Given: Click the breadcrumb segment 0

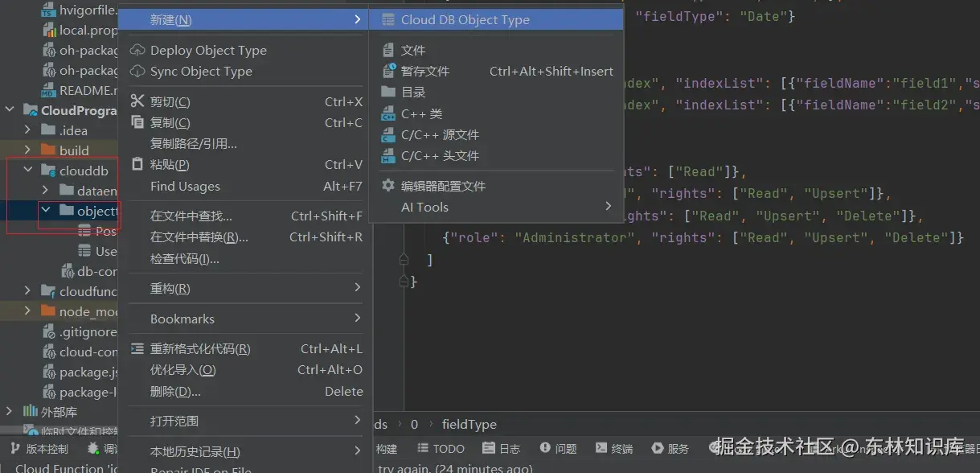Looking at the screenshot, I should click(415, 424).
